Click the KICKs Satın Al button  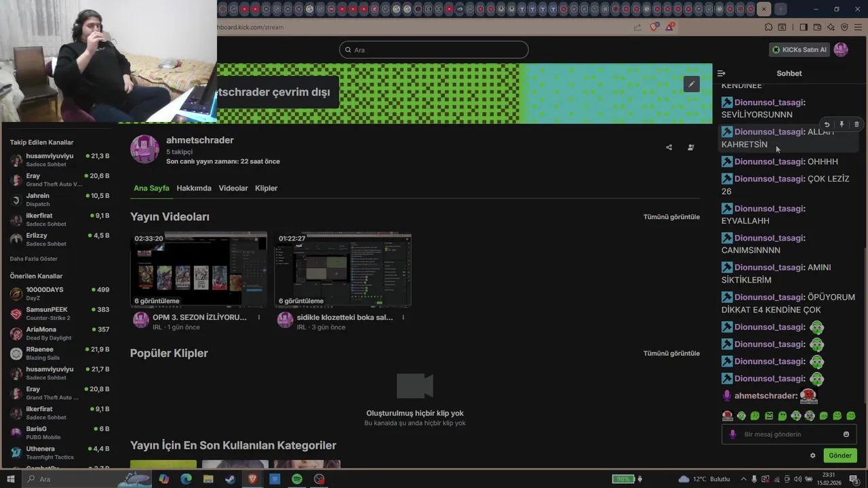coord(800,49)
